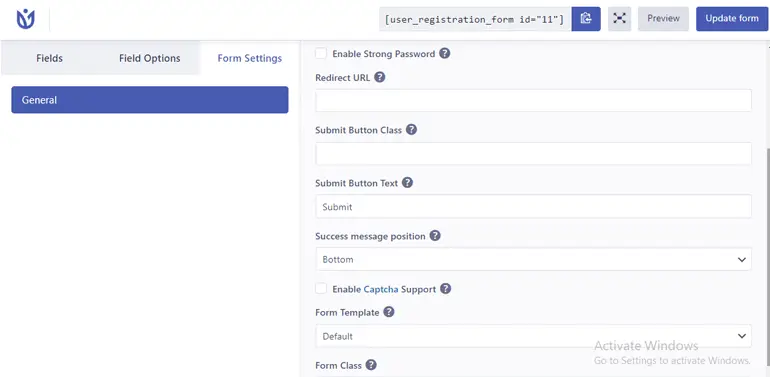This screenshot has height=377, width=770.
Task: Open help tooltip for Success message position
Action: 435,236
